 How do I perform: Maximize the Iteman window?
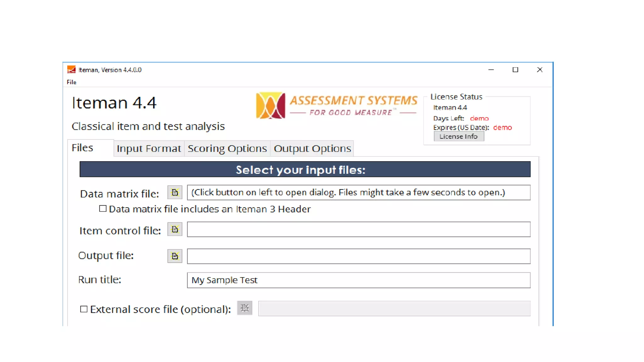515,70
